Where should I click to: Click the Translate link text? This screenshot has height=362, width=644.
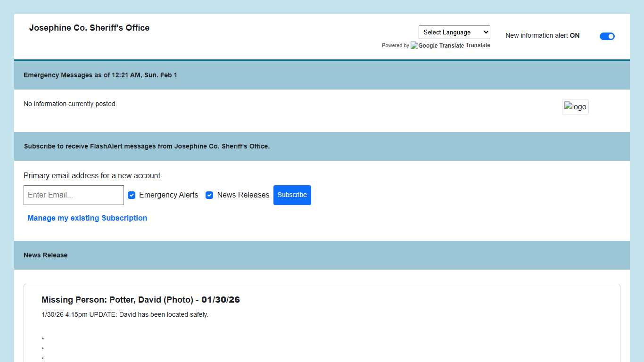point(478,45)
